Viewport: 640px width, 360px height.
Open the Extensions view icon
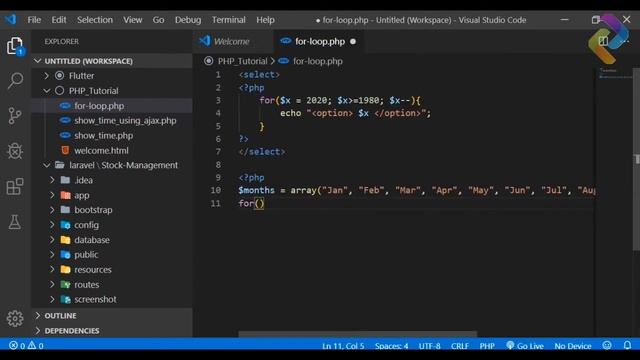point(15,187)
